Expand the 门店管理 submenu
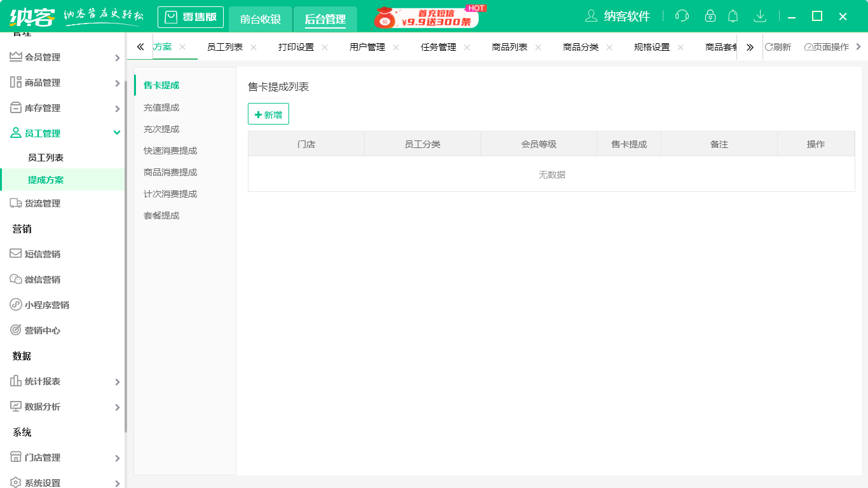Screen dimensions: 868x488 pyautogui.click(x=117, y=457)
